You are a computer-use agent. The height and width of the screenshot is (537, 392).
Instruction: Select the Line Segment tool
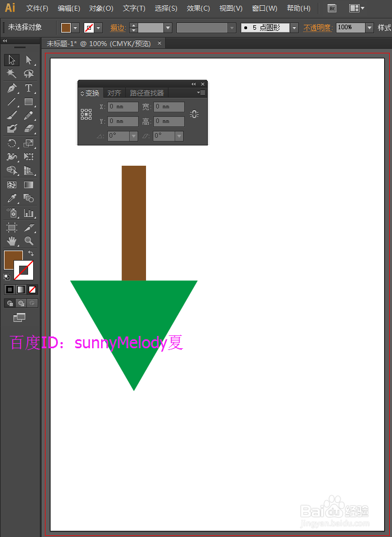click(x=12, y=102)
